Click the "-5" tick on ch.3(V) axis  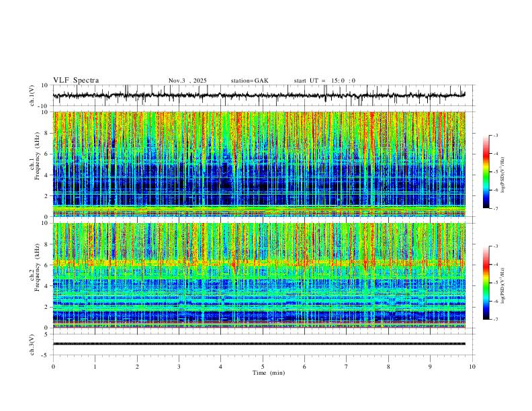point(46,355)
